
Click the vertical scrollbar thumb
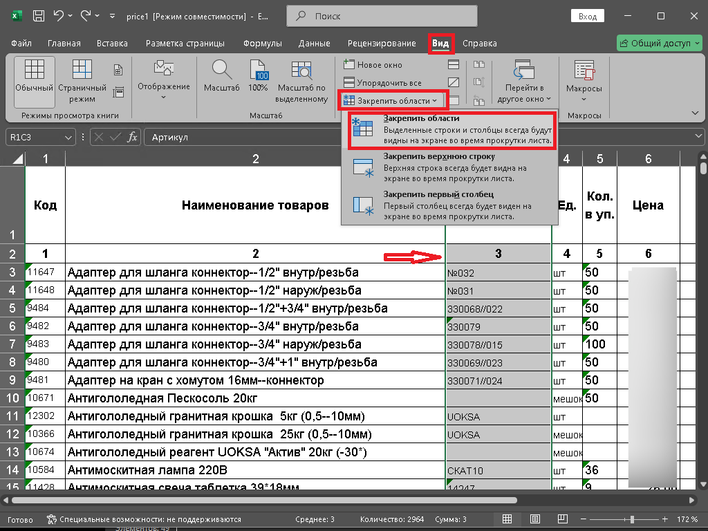pos(703,169)
